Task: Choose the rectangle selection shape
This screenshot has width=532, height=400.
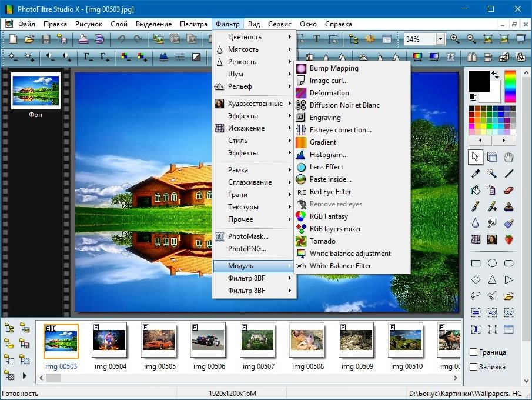Action: tap(476, 263)
